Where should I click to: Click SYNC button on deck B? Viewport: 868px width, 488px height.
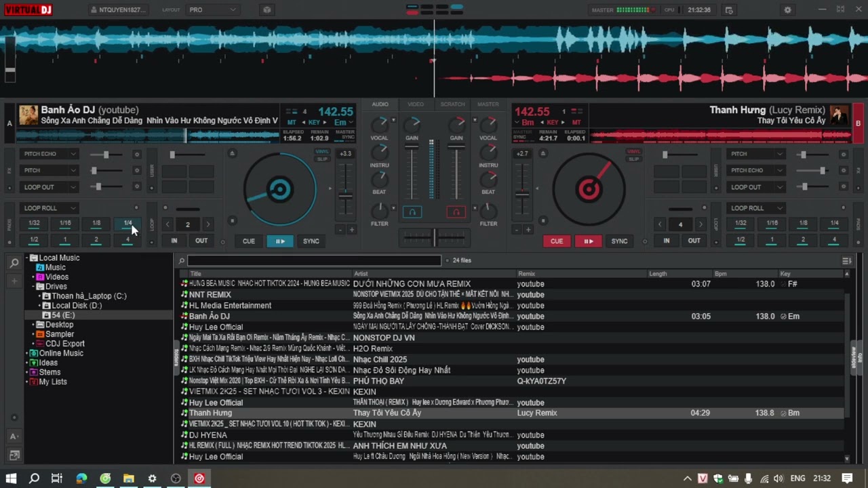coord(619,241)
